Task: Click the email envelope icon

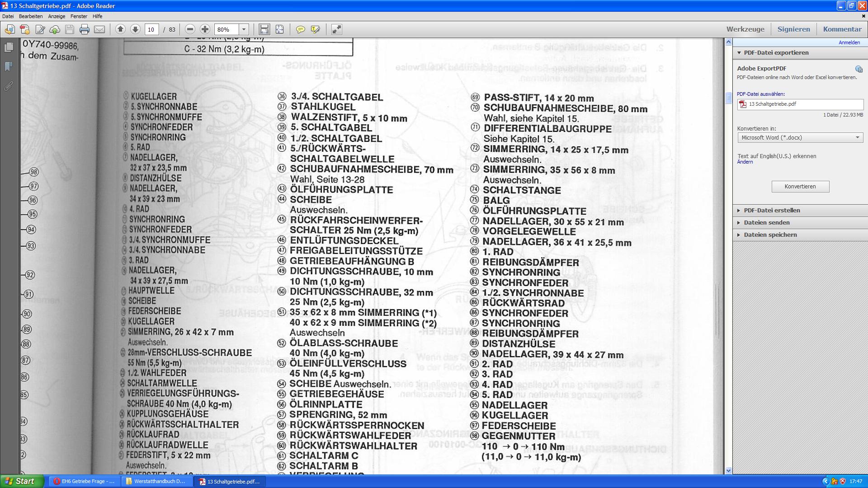Action: tap(99, 29)
